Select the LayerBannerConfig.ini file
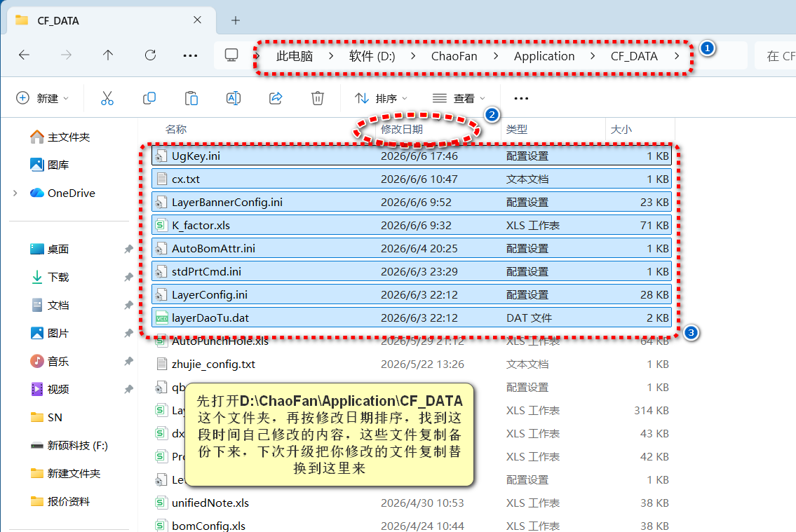 411,202
